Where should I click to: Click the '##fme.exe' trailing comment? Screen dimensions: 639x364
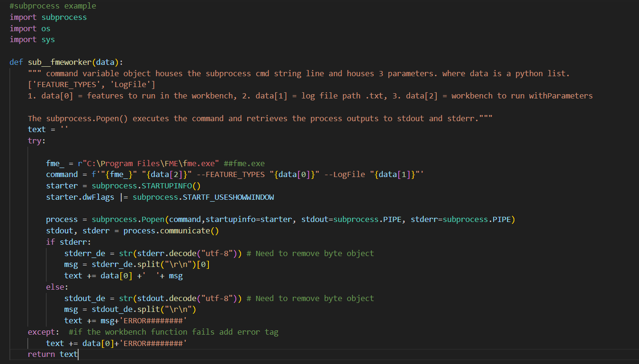tap(244, 163)
